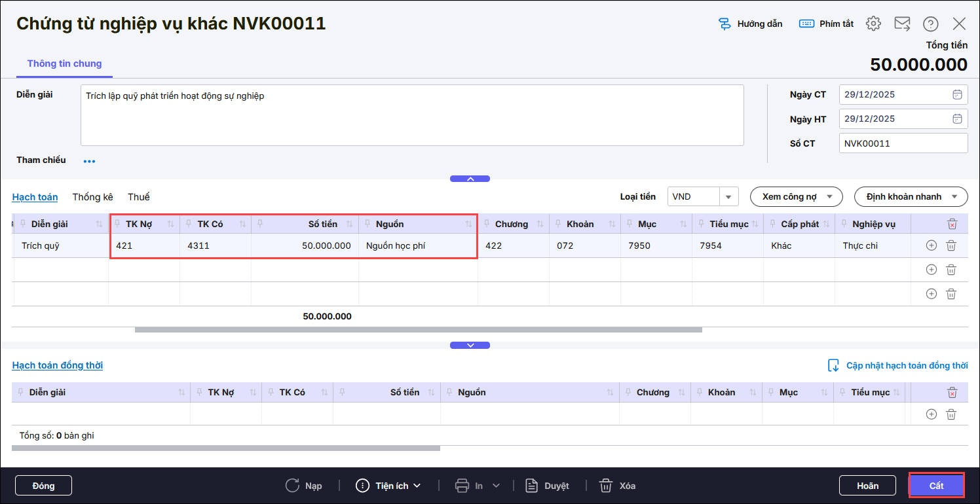Sort the upper grid by Khoản
This screenshot has height=504, width=980.
click(612, 225)
